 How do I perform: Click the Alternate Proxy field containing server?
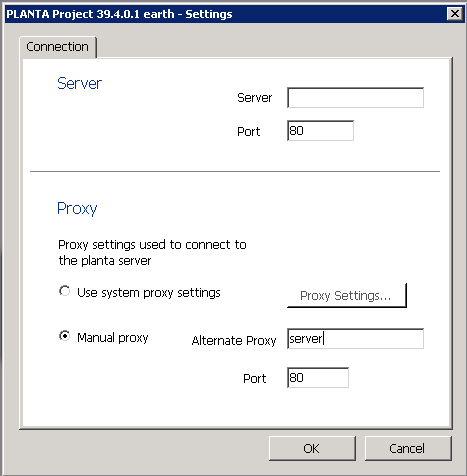pos(355,339)
